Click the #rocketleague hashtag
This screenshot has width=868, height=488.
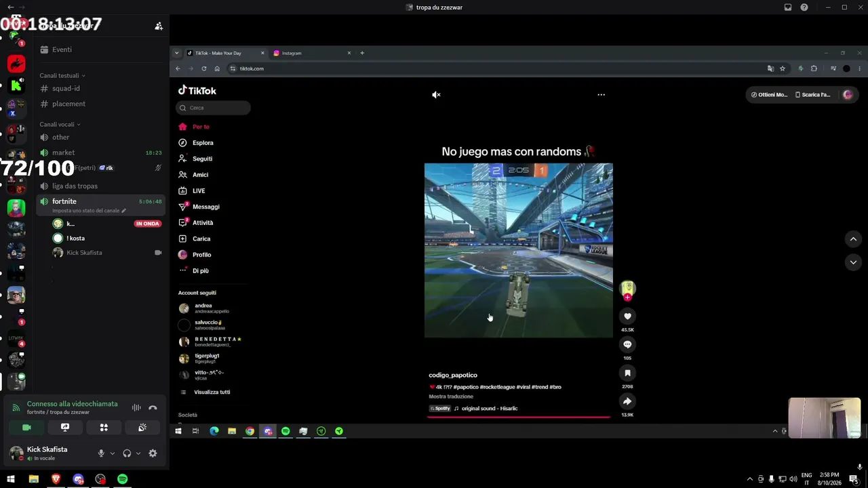point(498,387)
